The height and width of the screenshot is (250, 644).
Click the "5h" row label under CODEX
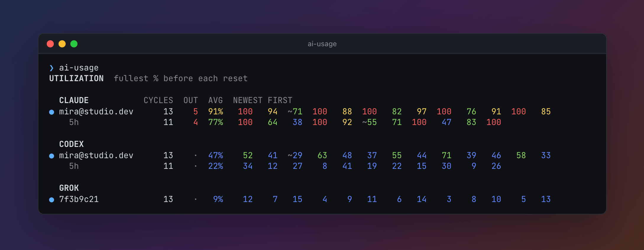coord(74,166)
